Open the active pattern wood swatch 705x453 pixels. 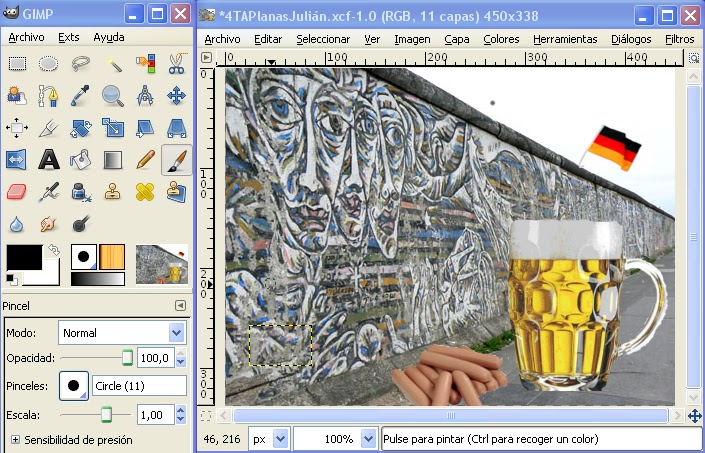point(112,257)
